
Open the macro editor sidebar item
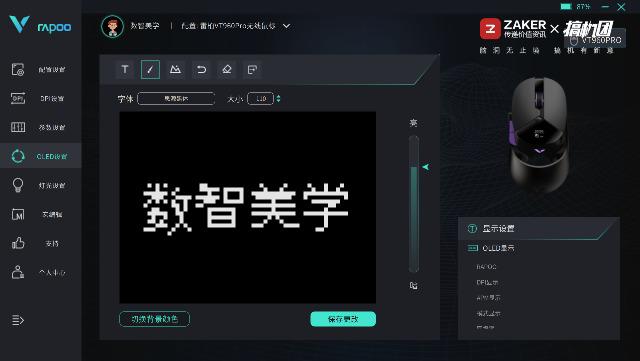(x=41, y=214)
